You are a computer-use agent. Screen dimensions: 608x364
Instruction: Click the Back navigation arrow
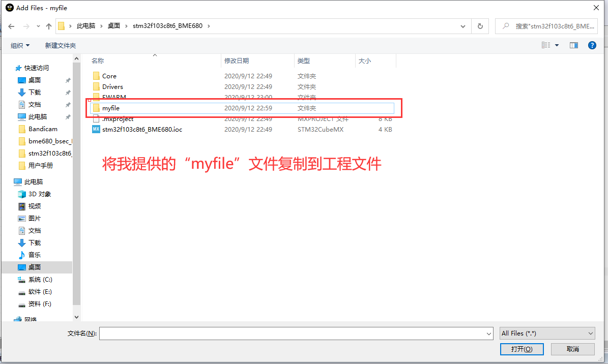(x=11, y=26)
